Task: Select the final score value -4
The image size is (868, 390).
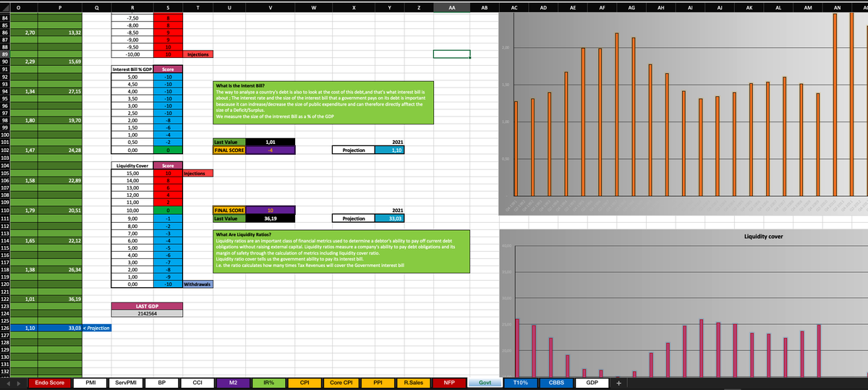Action: pos(271,151)
